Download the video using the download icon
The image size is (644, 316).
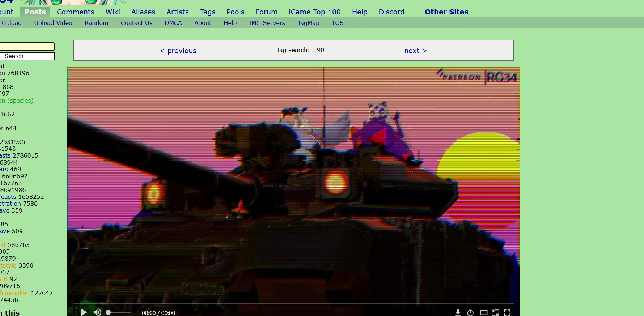[458, 312]
